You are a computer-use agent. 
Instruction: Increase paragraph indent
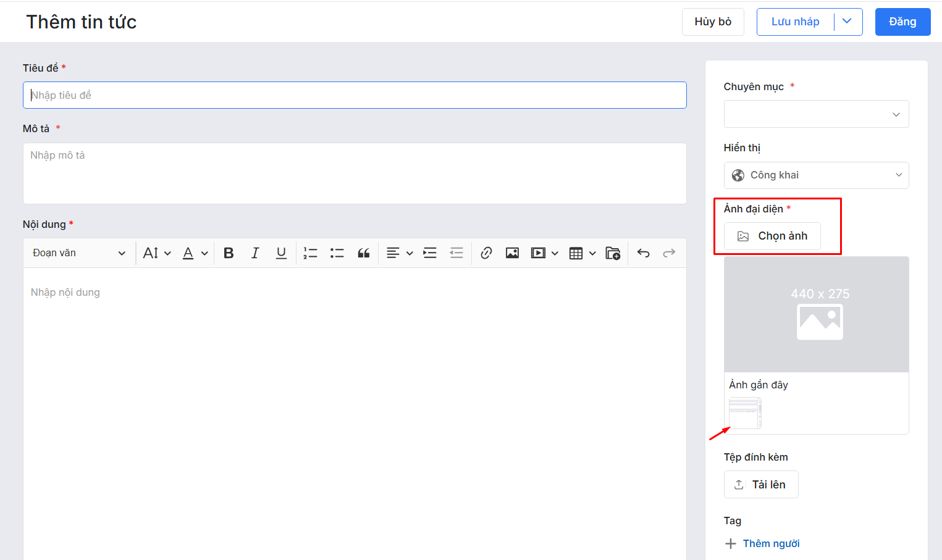[430, 253]
